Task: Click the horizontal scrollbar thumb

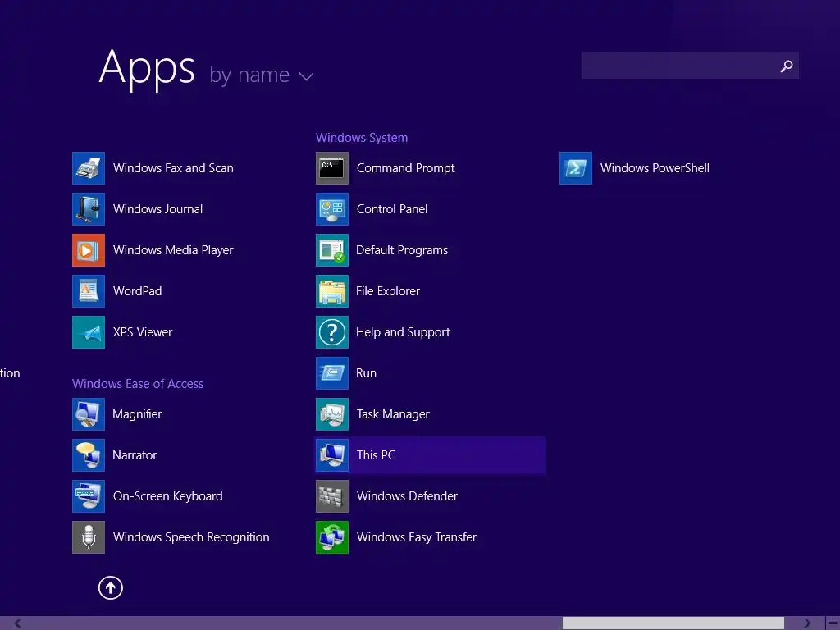Action: click(x=673, y=623)
